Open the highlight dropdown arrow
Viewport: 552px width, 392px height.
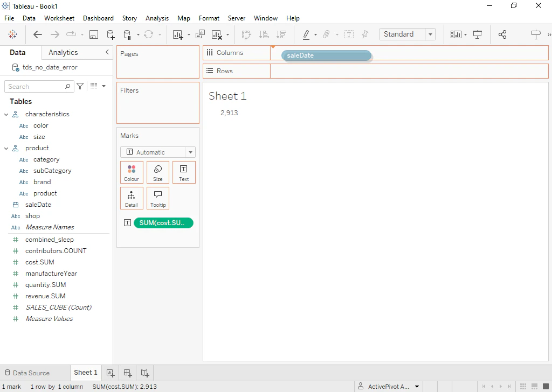click(315, 34)
